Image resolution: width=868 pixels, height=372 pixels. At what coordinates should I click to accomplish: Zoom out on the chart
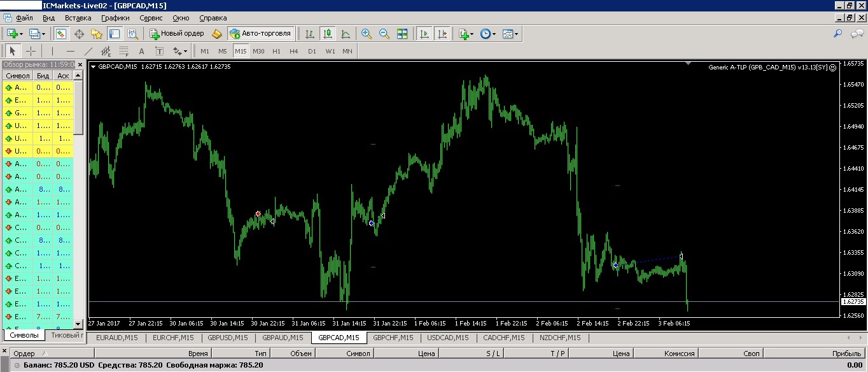tap(384, 34)
